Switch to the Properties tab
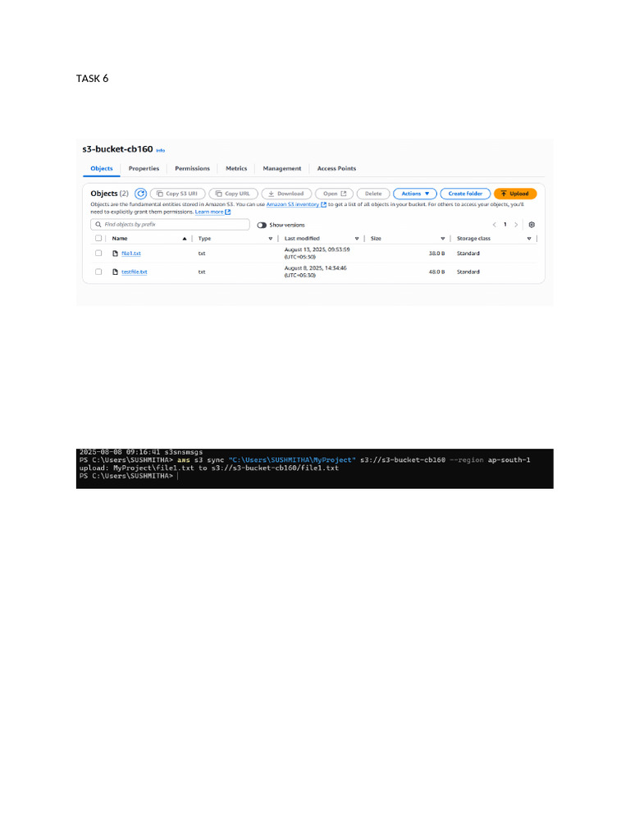630x840 pixels. [144, 168]
